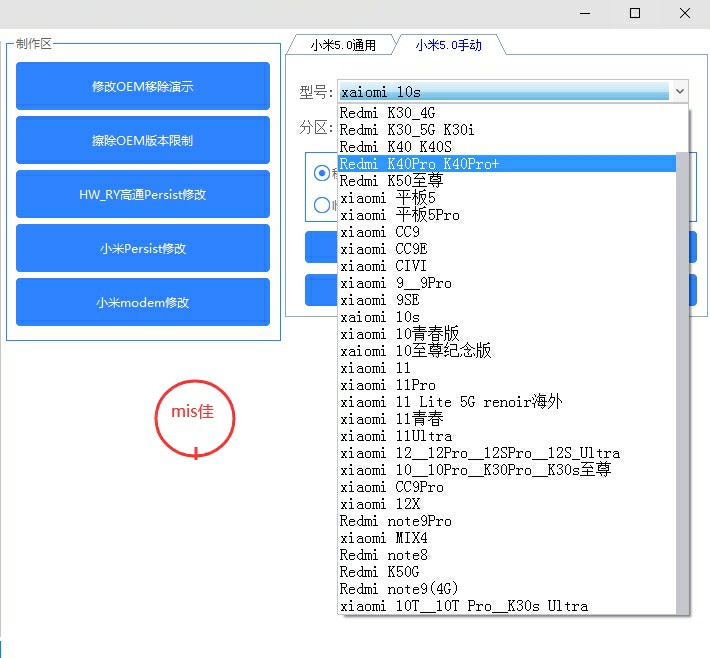The width and height of the screenshot is (710, 658).
Task: Switch to the 小米5.0通用 tab
Action: 342,45
